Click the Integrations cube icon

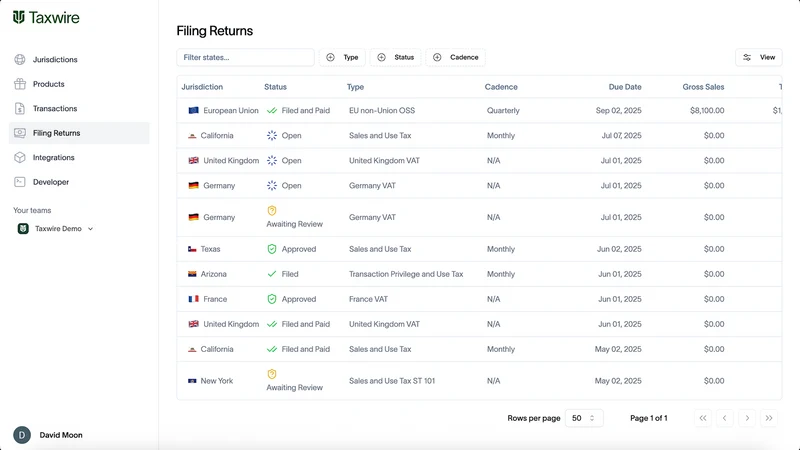tap(20, 158)
